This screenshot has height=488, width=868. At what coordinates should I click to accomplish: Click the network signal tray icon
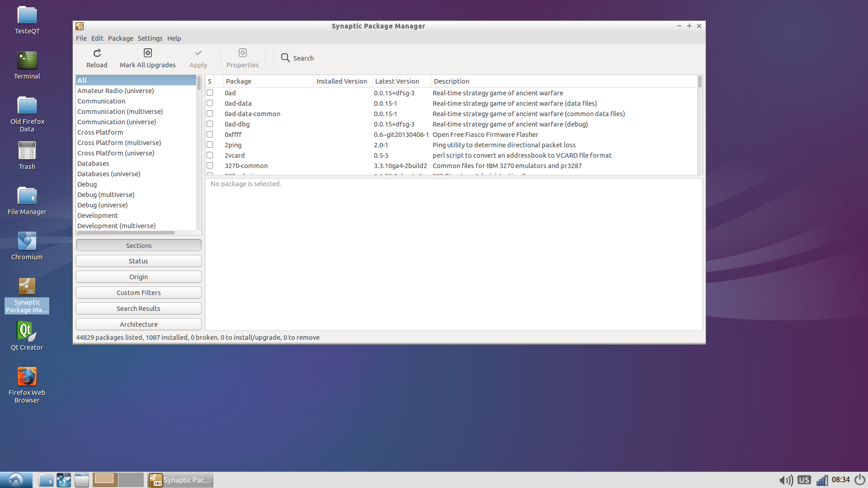[822, 480]
